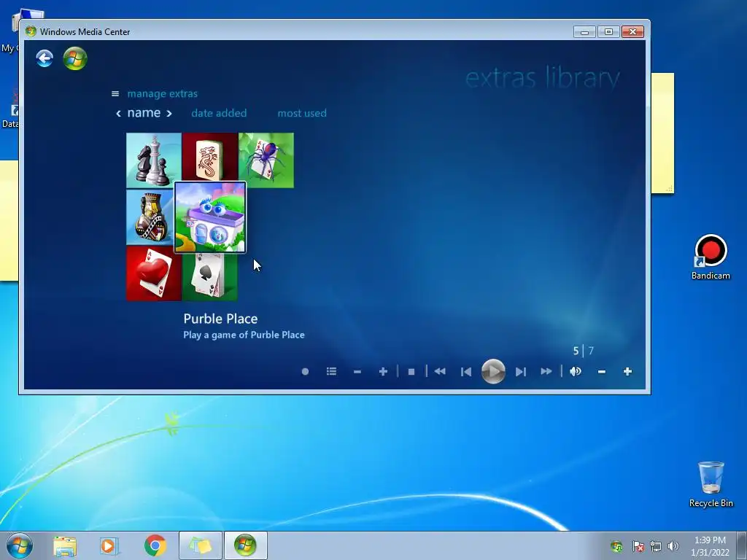Click the Media Center tray icon
747x560 pixels.
(616, 546)
